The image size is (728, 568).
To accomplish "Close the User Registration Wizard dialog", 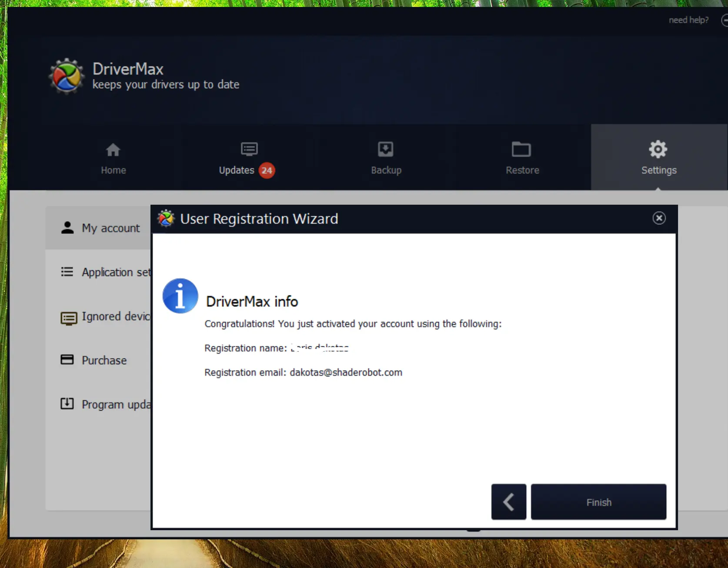I will 659,218.
